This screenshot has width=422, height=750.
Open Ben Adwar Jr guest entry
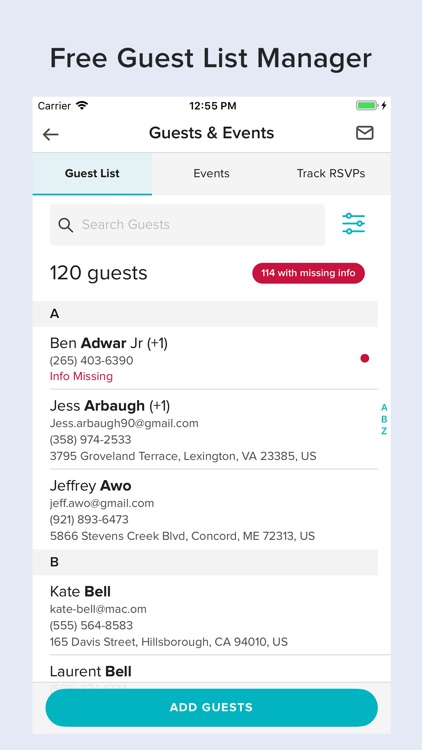tap(205, 358)
